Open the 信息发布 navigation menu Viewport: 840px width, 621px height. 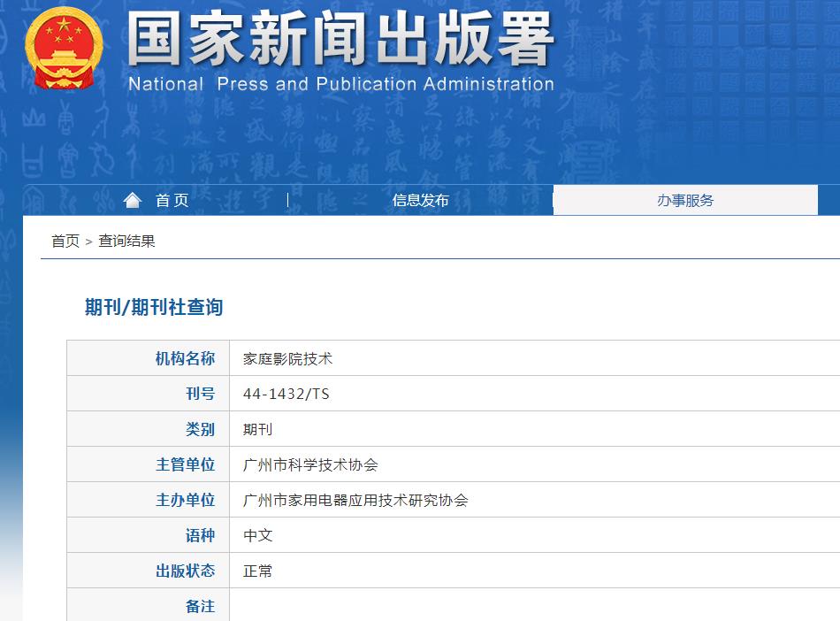coord(419,199)
